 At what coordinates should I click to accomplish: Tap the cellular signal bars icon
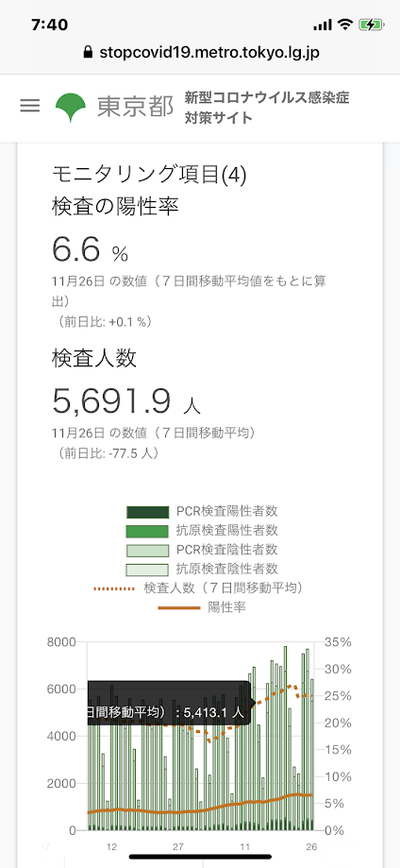pyautogui.click(x=323, y=25)
